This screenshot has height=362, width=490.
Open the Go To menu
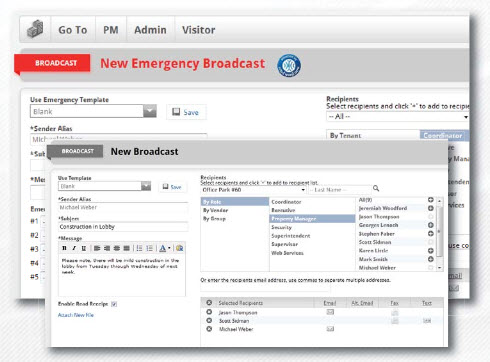(73, 30)
